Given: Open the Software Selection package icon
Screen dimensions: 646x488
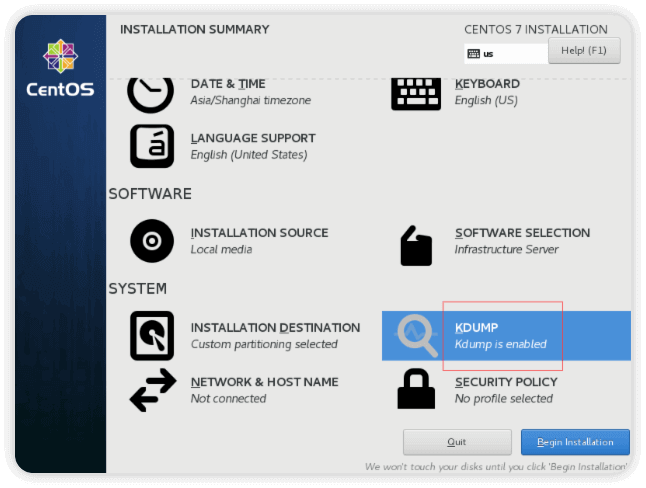Looking at the screenshot, I should [x=416, y=245].
